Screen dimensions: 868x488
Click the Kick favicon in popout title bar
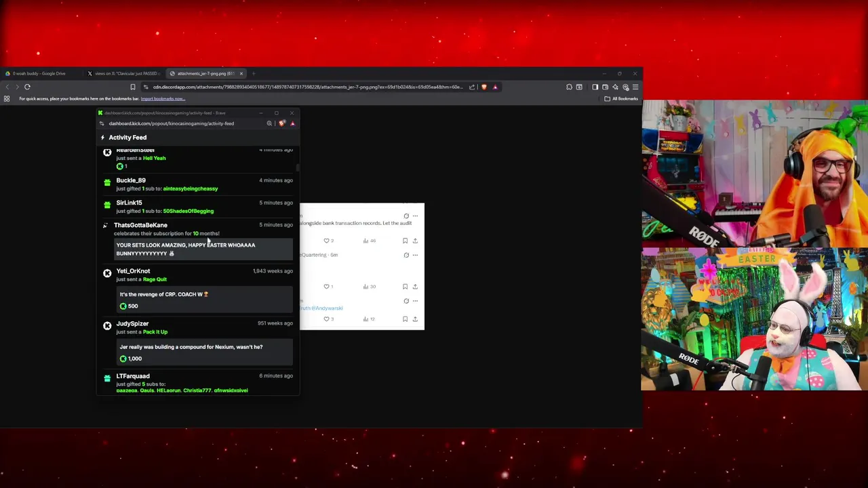click(100, 113)
